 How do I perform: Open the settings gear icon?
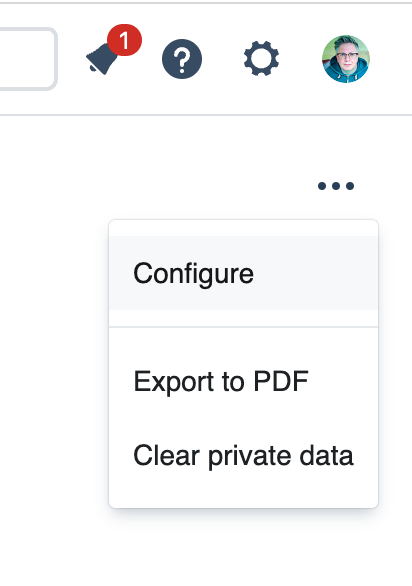(261, 59)
